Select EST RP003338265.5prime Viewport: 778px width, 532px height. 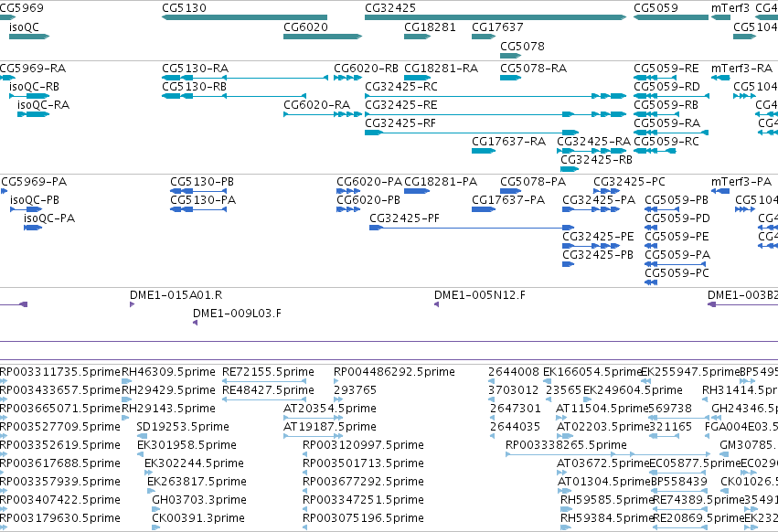point(566,445)
